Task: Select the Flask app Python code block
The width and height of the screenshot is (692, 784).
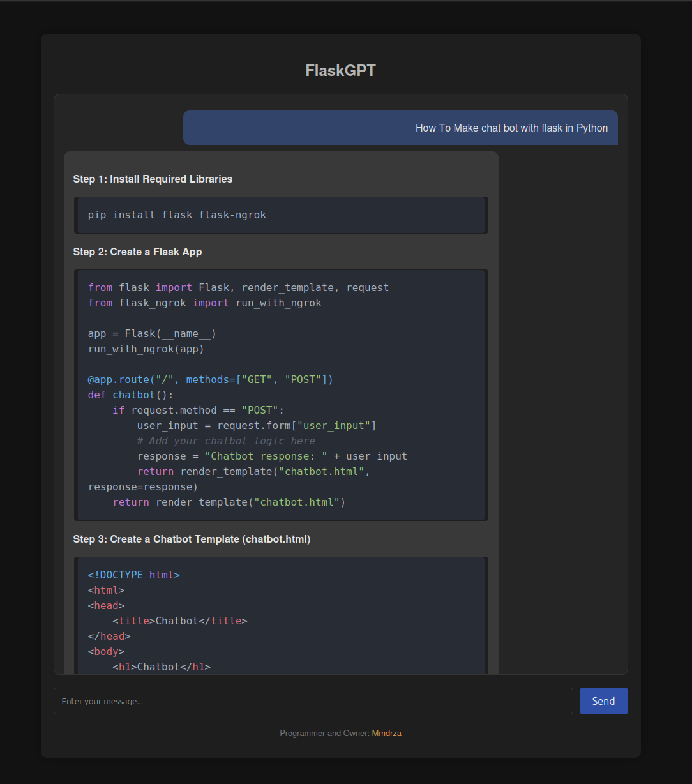Action: click(x=281, y=394)
